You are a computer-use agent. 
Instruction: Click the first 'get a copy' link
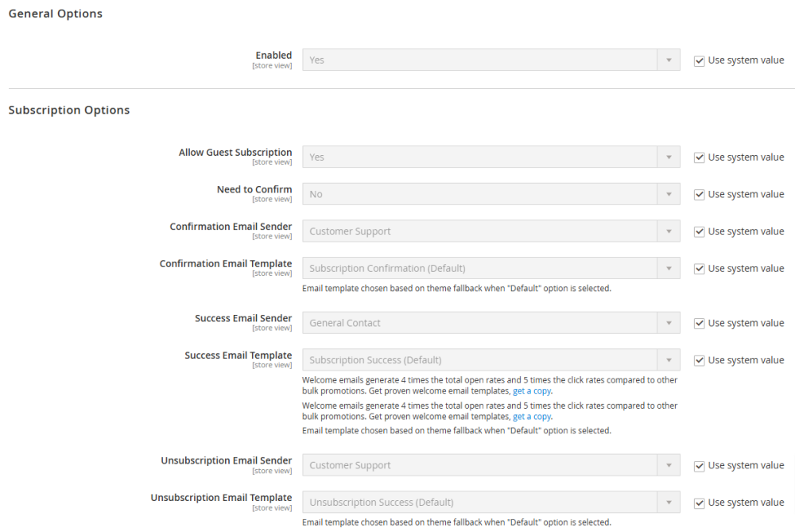[531, 391]
